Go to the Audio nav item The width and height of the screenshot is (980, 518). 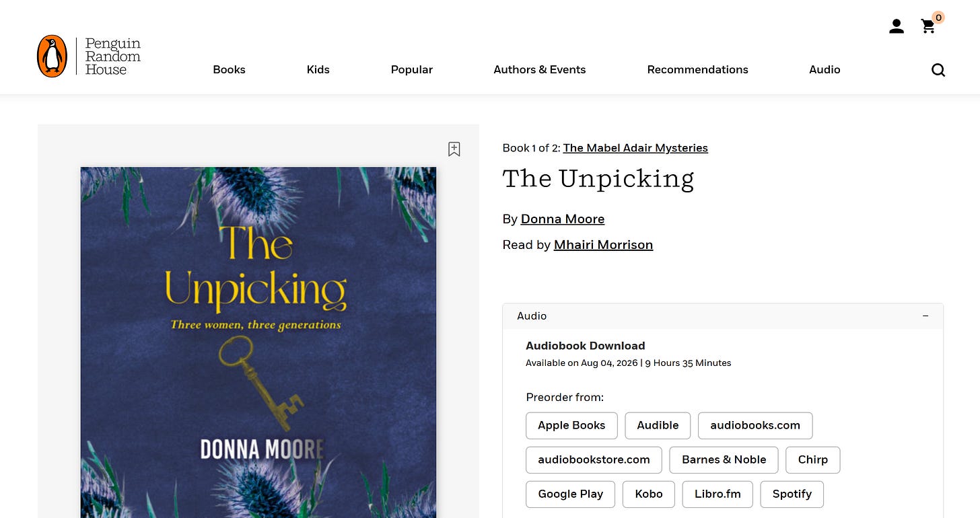coord(825,69)
